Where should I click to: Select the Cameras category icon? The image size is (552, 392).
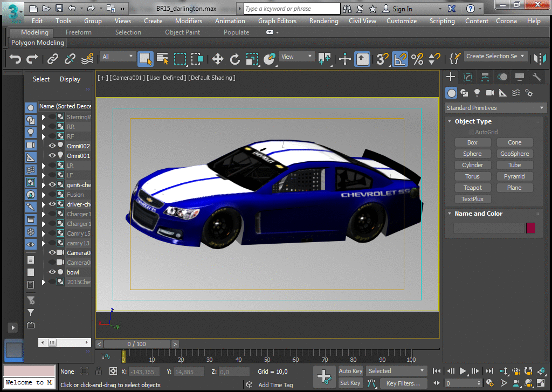(x=489, y=93)
